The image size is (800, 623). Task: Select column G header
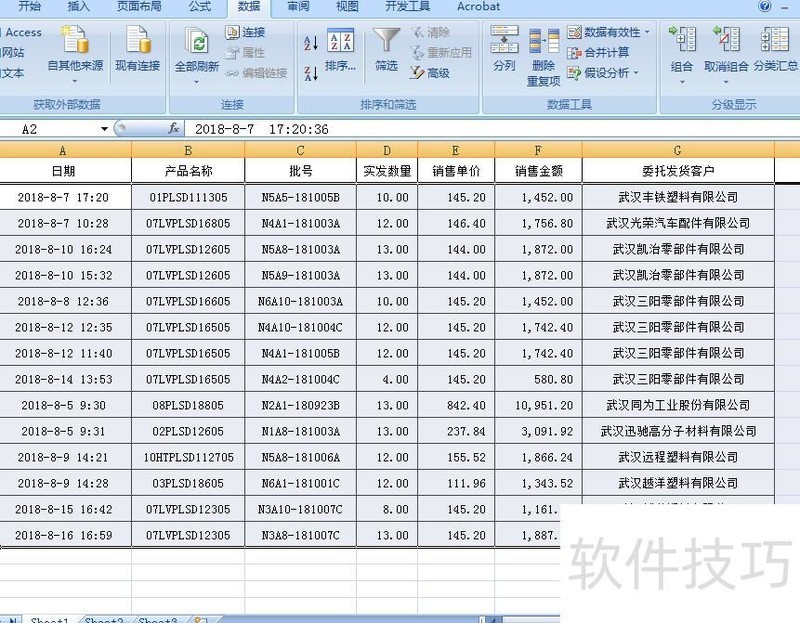pos(678,150)
